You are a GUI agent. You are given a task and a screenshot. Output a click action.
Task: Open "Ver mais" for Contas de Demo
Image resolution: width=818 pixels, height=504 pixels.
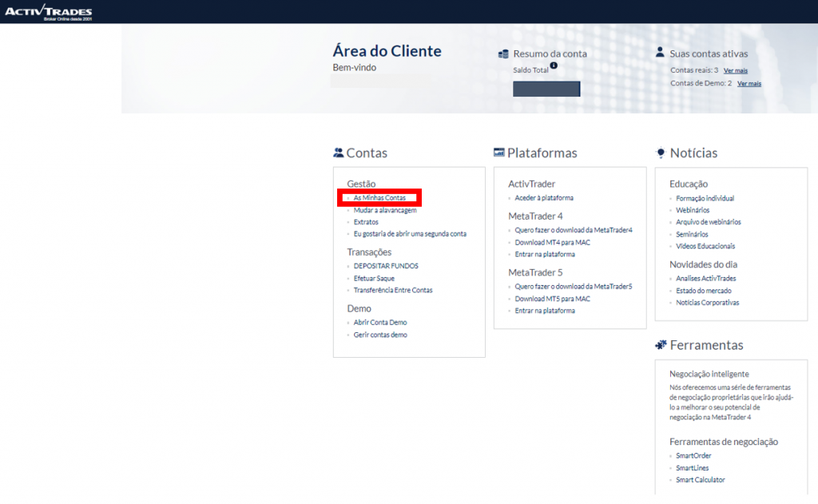pyautogui.click(x=749, y=84)
